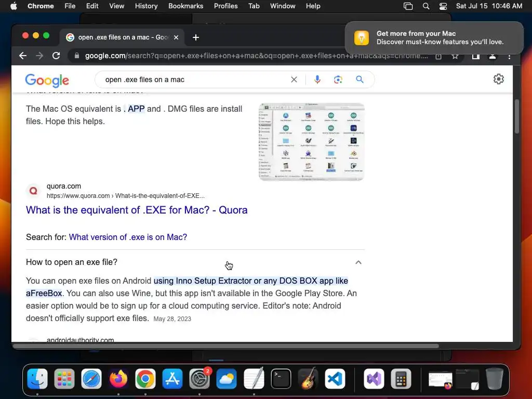532x399 pixels.
Task: Open the History menu
Action: pyautogui.click(x=146, y=6)
